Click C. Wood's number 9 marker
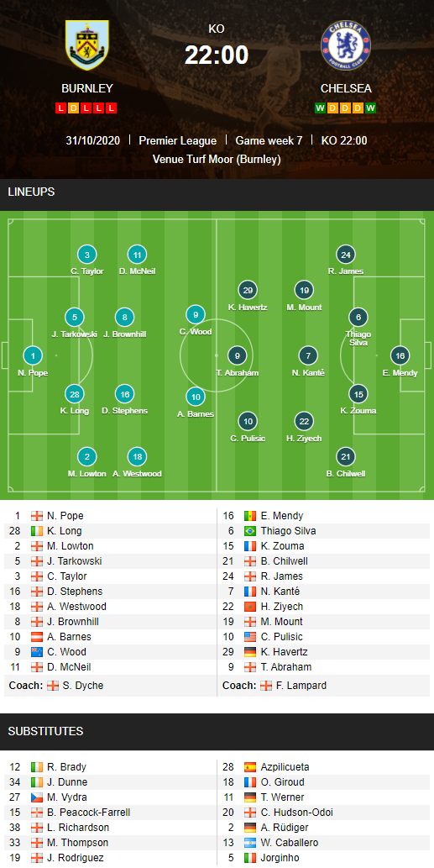The image size is (434, 868). 195,314
